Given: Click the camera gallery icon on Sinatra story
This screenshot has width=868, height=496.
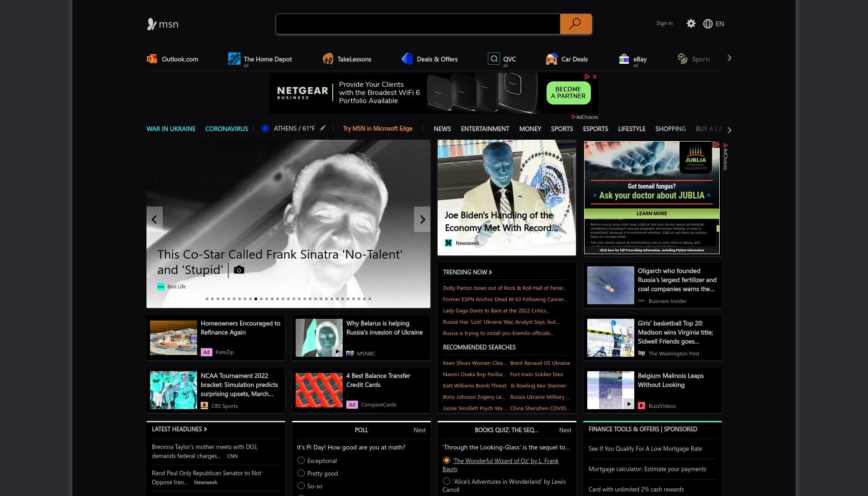Looking at the screenshot, I should [239, 270].
